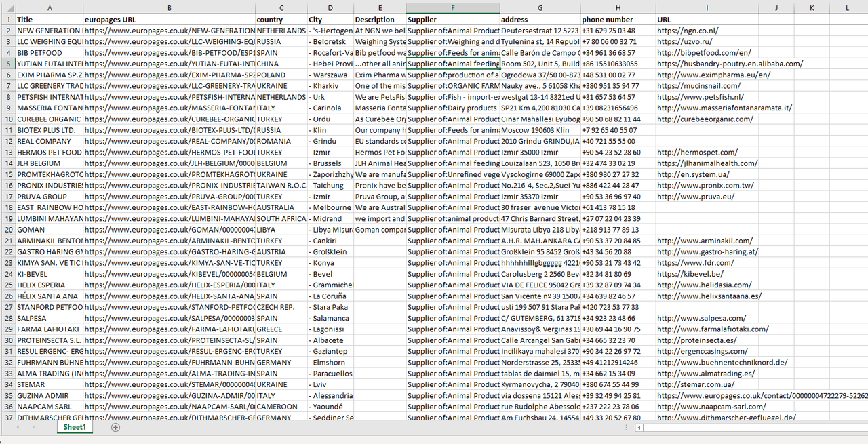Click the 'Title' header cell
Viewport: 868px width, 444px height.
click(50, 20)
